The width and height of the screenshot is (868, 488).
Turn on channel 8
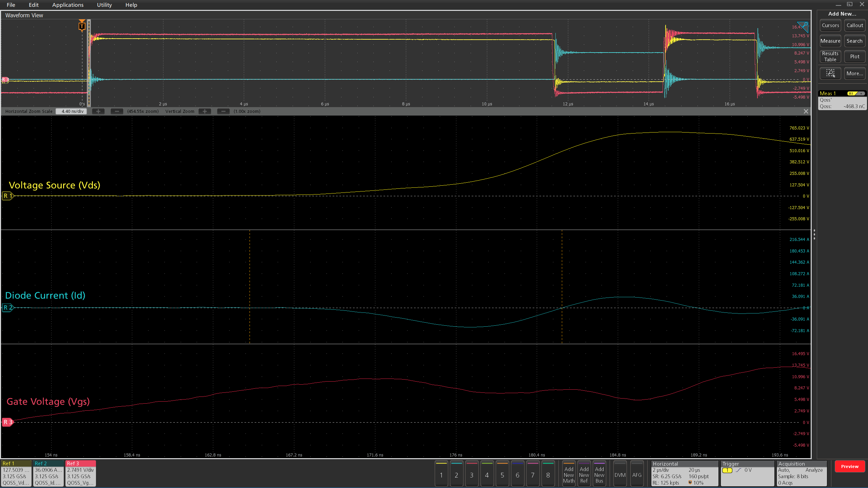(x=548, y=473)
